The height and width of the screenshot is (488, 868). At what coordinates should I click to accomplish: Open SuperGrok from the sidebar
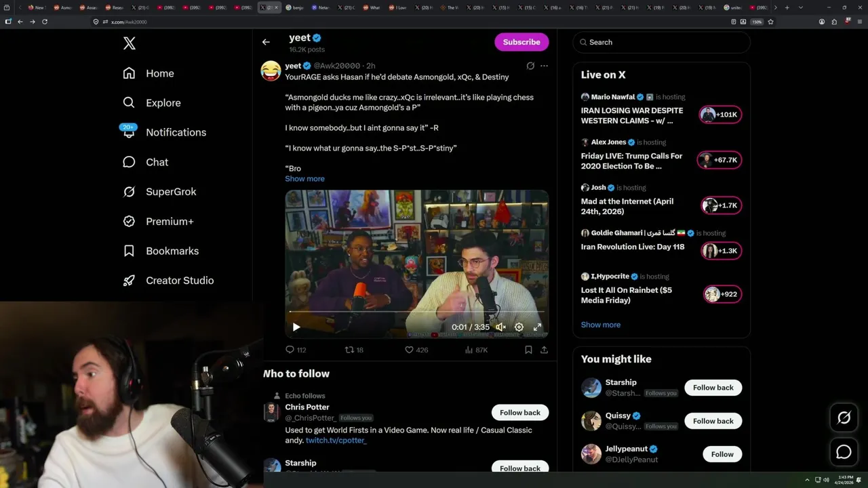pos(159,192)
